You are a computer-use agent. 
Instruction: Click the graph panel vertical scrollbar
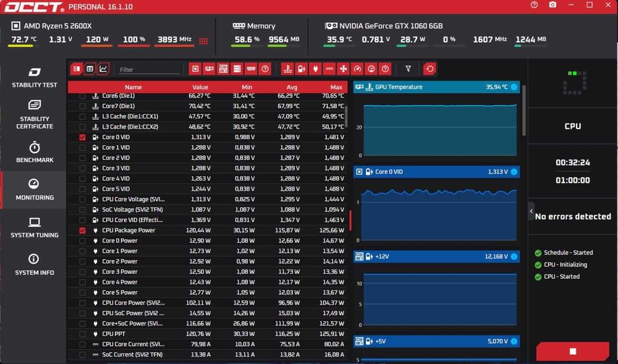pyautogui.click(x=524, y=110)
